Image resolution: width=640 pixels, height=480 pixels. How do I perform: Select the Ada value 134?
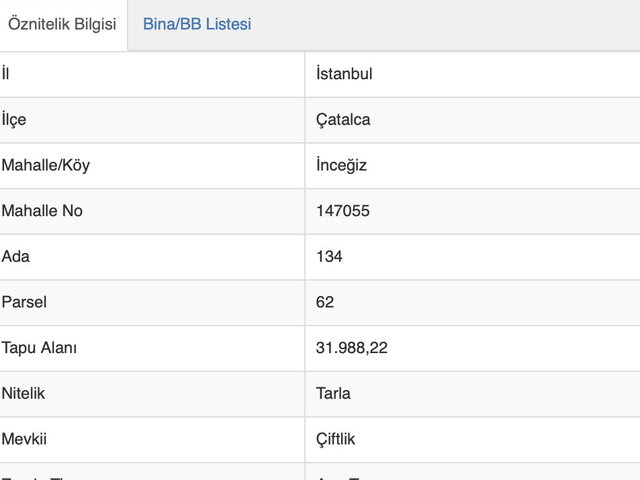(x=329, y=257)
